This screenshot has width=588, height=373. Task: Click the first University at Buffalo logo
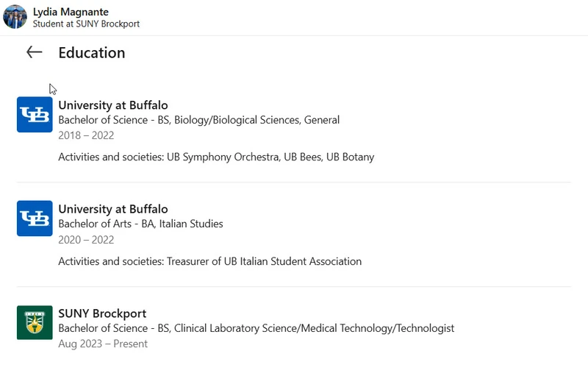pyautogui.click(x=35, y=115)
